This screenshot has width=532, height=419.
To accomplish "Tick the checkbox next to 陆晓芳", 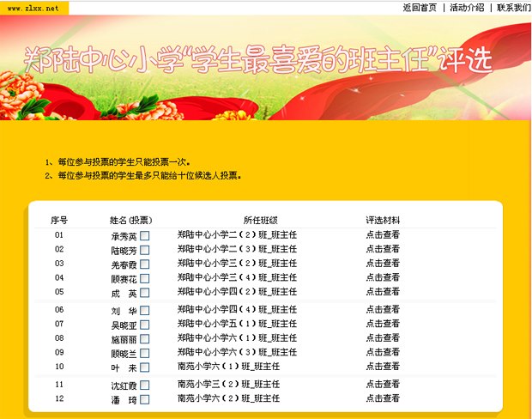I will (145, 250).
